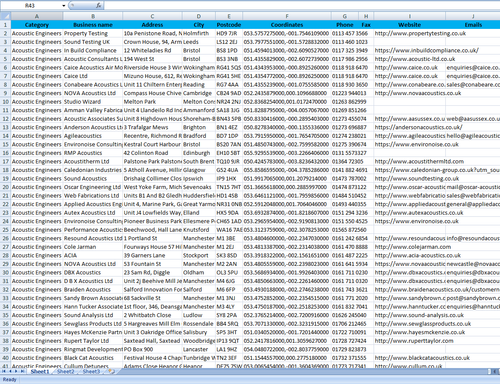Click the Fax header cell

pyautogui.click(x=366, y=25)
